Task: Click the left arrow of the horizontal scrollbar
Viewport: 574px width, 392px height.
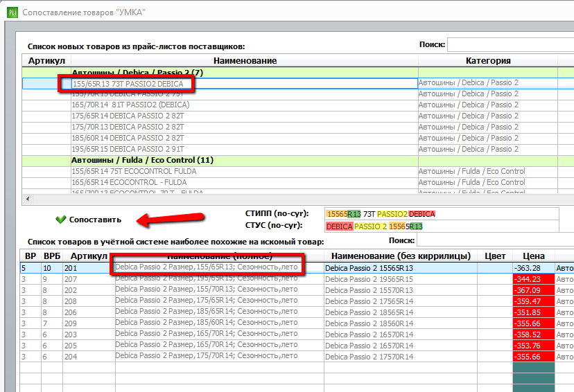Action: click(28, 199)
